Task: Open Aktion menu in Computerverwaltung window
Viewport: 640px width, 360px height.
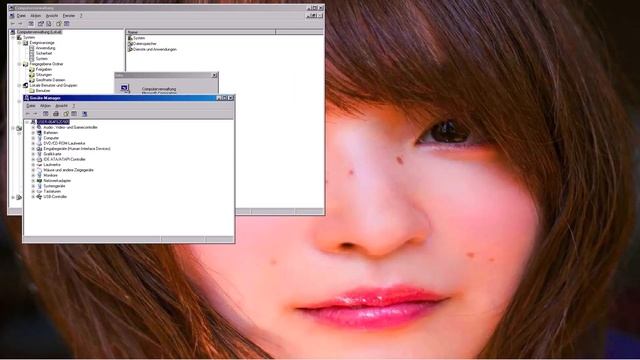Action: click(x=36, y=16)
